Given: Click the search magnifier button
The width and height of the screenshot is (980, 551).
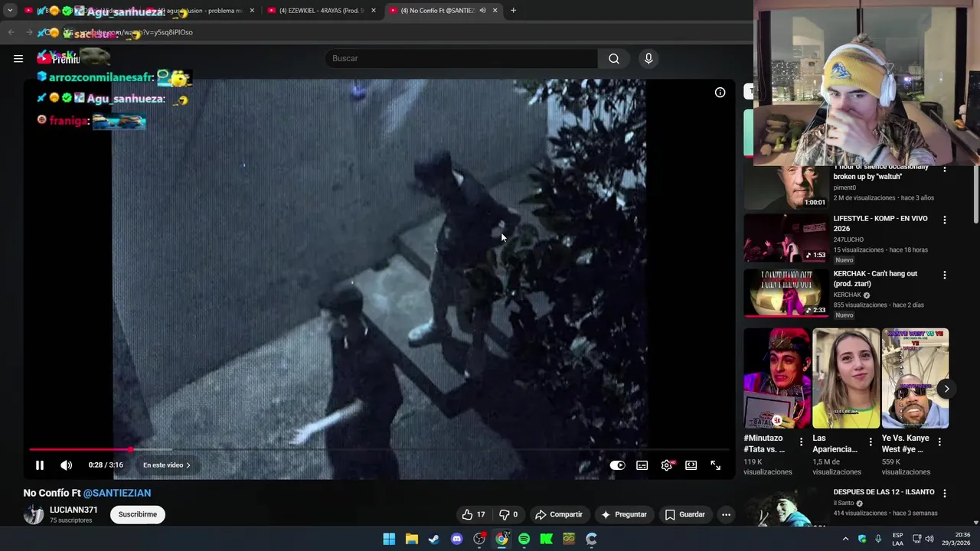Looking at the screenshot, I should [614, 58].
